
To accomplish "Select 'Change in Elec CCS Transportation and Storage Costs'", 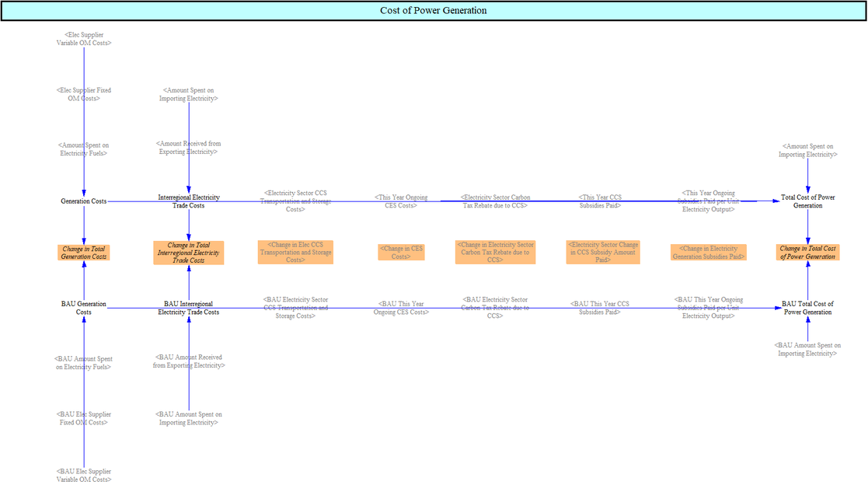I will tap(295, 252).
